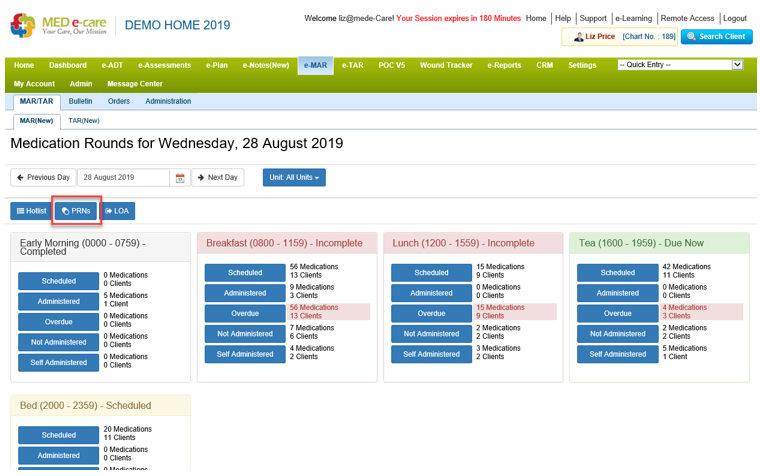
Task: Open the LOA view
Action: [117, 211]
